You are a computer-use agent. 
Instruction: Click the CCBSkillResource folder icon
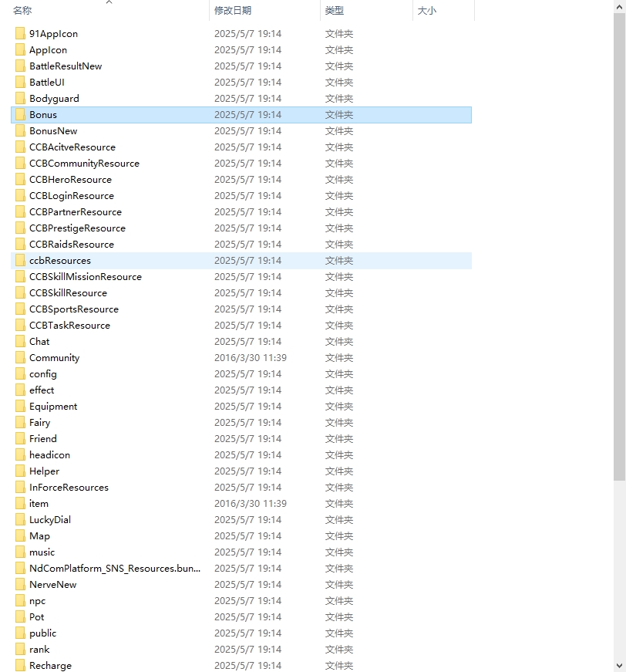coord(20,293)
